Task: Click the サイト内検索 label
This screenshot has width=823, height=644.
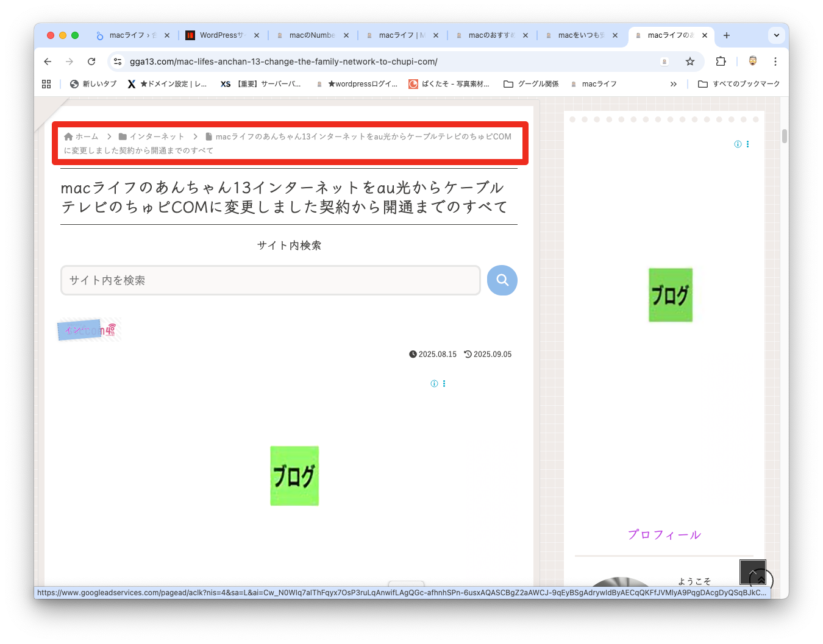Action: point(289,246)
